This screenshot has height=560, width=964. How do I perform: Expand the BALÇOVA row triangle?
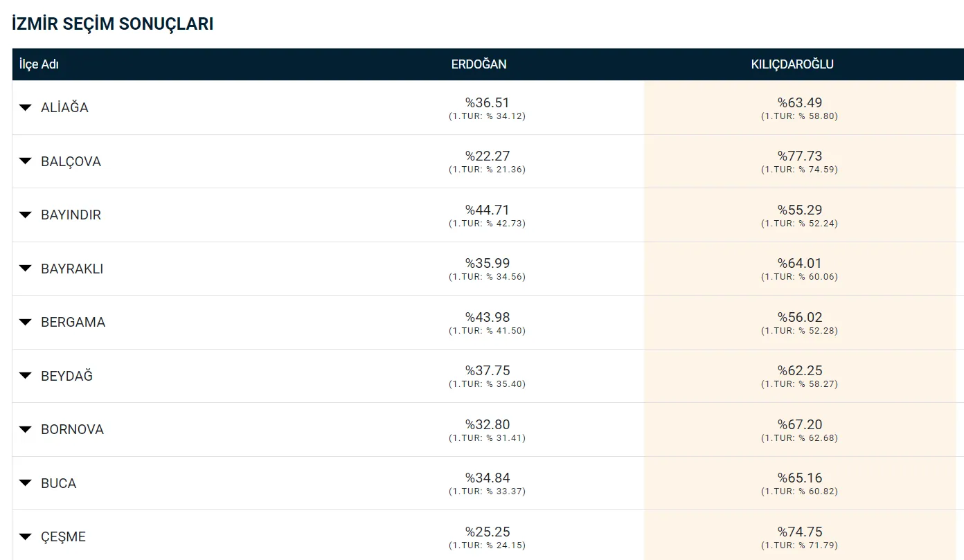pos(26,161)
